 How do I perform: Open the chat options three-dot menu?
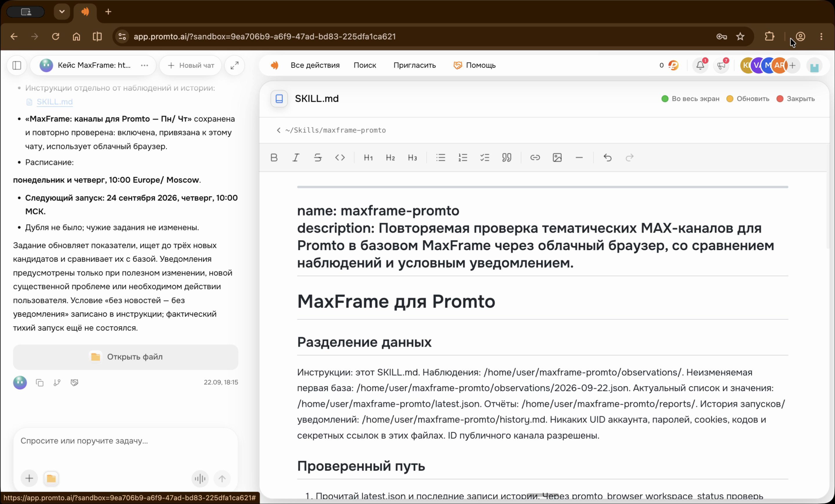144,65
